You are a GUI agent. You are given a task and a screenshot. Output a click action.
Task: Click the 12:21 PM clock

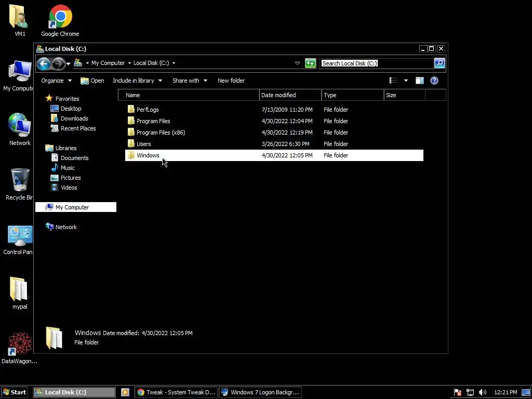click(506, 393)
